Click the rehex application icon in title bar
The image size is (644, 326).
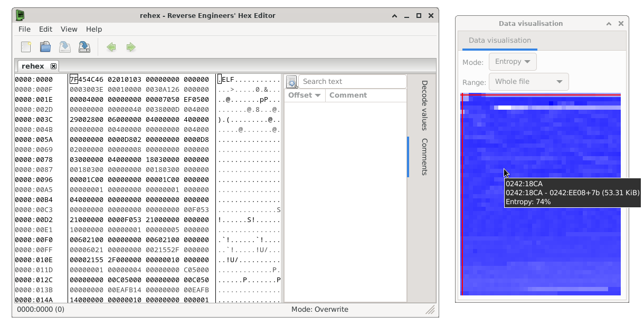pos(20,15)
